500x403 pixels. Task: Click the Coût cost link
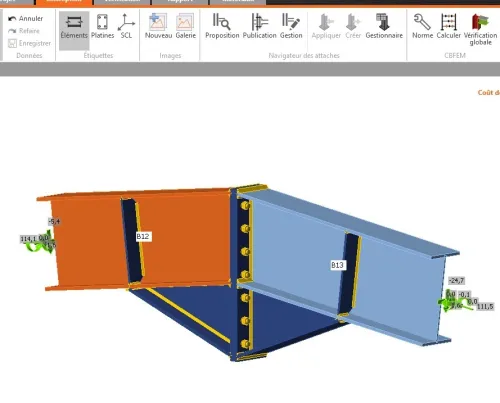coord(488,93)
